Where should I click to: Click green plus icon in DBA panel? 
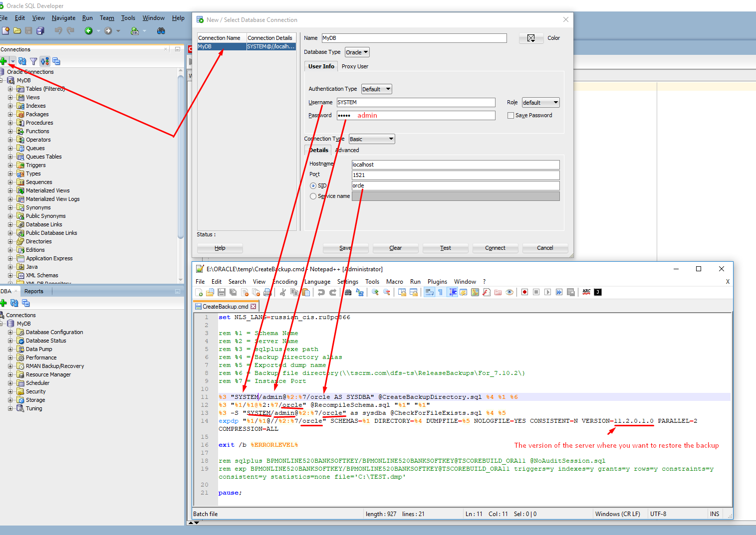point(3,303)
